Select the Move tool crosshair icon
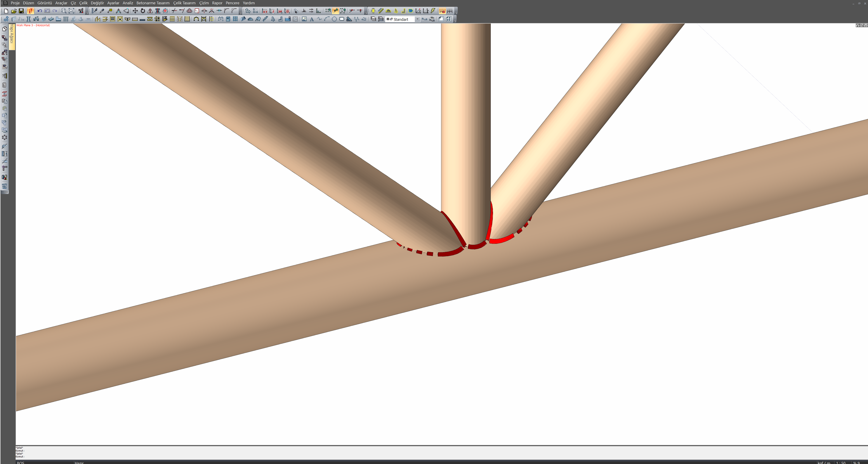 [135, 11]
